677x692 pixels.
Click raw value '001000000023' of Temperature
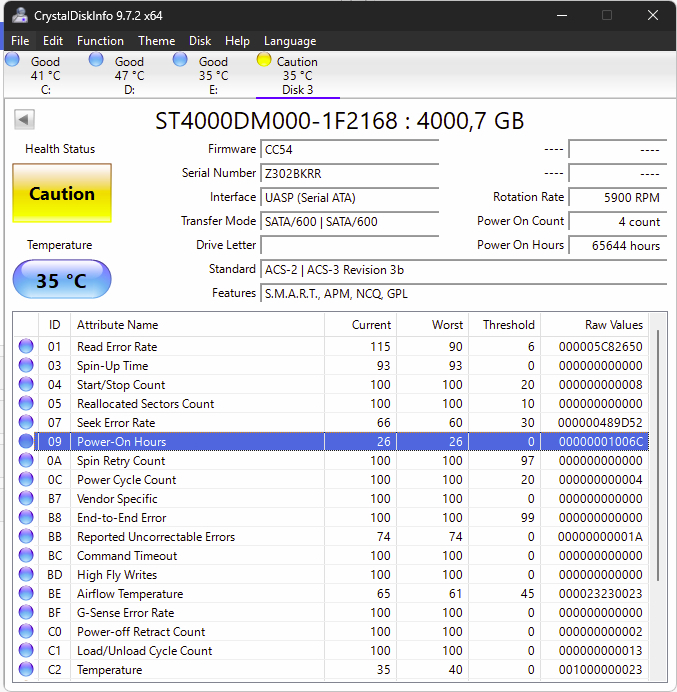point(600,669)
